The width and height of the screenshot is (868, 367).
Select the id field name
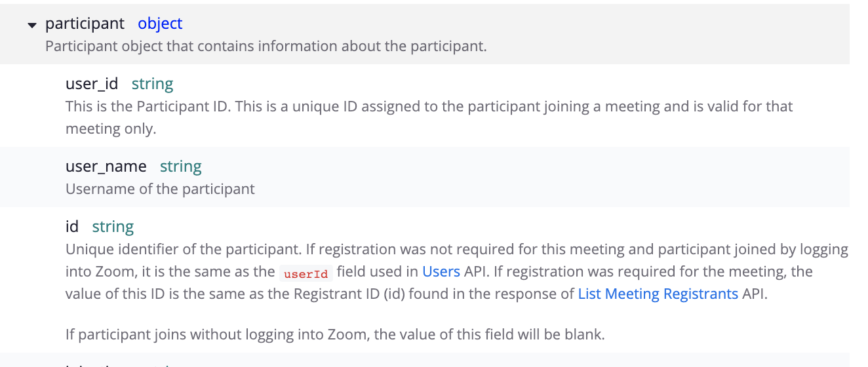tap(72, 227)
